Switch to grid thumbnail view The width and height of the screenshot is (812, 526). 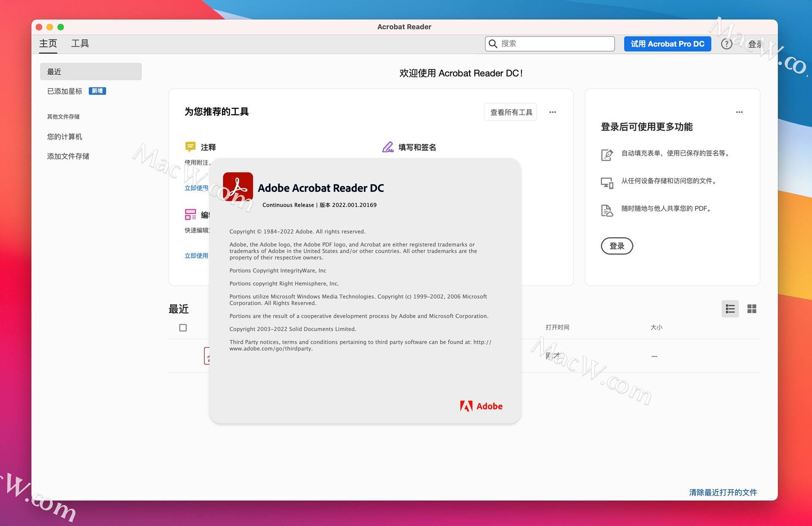tap(752, 309)
